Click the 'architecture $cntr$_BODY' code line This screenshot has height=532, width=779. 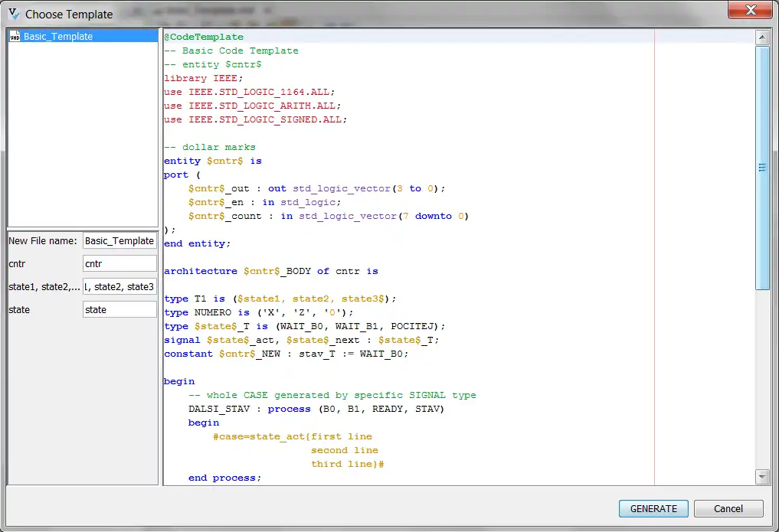click(271, 271)
